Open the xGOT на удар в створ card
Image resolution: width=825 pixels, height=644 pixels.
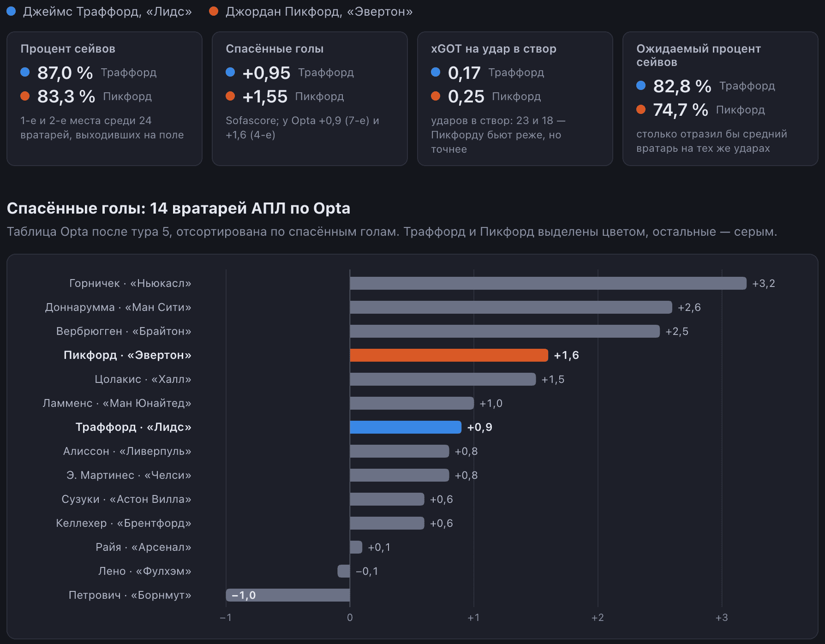pyautogui.click(x=515, y=98)
